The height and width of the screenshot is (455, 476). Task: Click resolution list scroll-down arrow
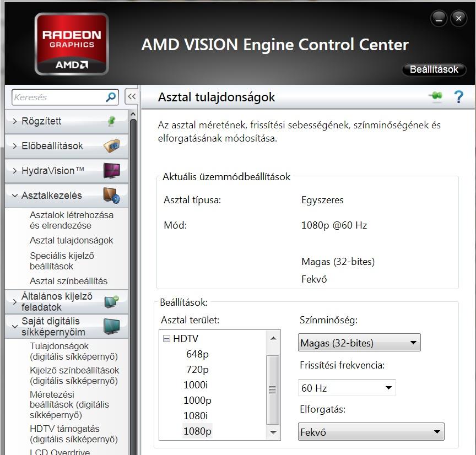coord(273,432)
